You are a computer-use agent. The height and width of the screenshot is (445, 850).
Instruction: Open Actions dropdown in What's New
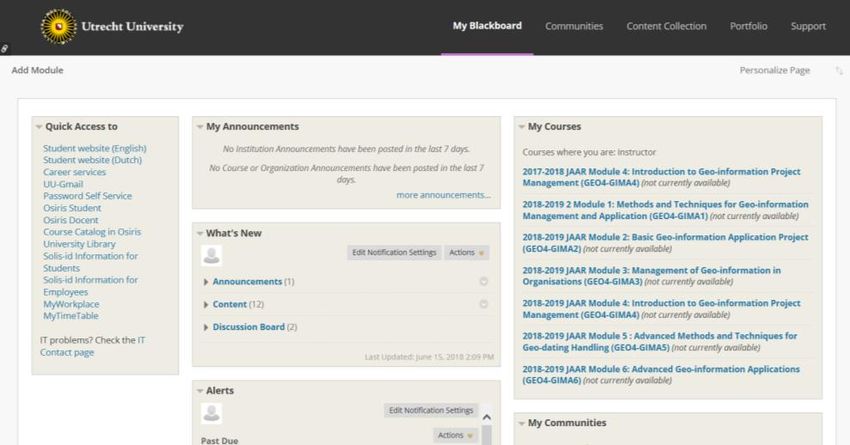[x=466, y=253]
